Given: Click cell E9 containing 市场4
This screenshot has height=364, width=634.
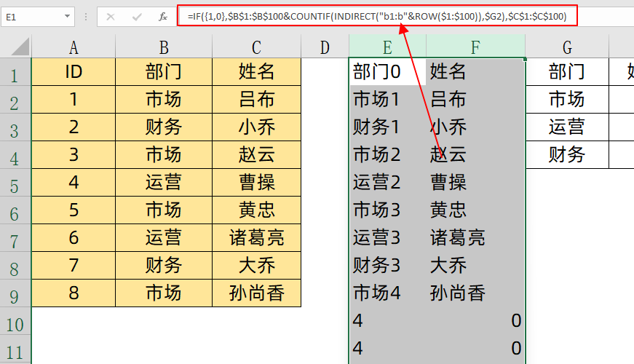Looking at the screenshot, I should click(387, 293).
